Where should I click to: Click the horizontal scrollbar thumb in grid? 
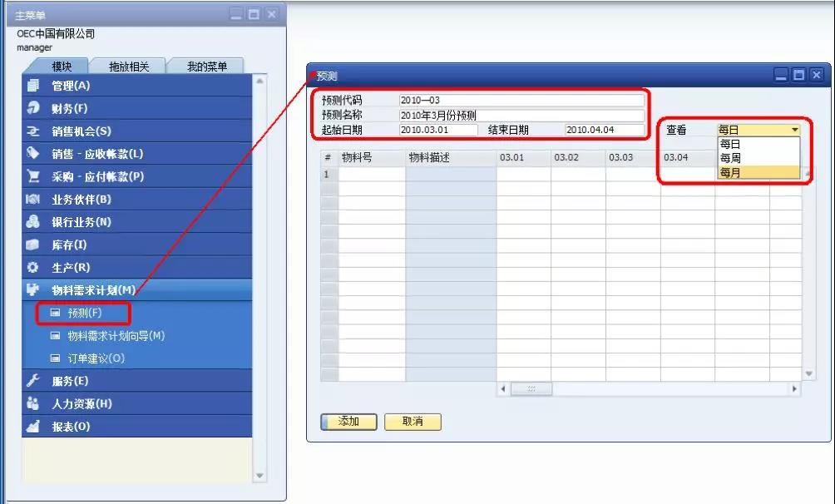[531, 389]
